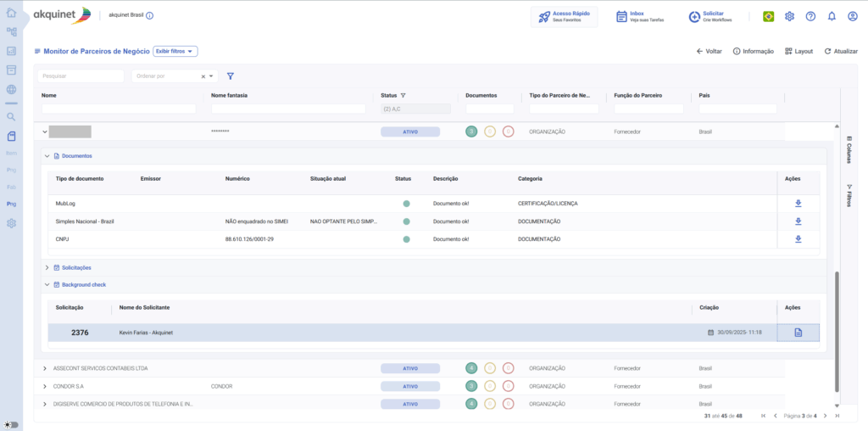Click the filter funnel icon beside Ordenar por
Viewport: 868px width, 431px height.
231,76
